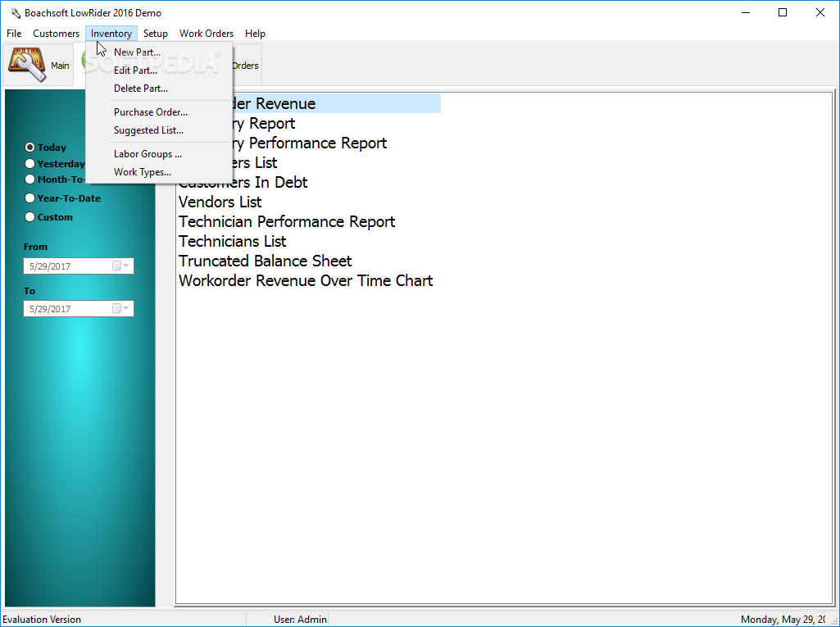Maximize the LowRider window

tap(783, 12)
